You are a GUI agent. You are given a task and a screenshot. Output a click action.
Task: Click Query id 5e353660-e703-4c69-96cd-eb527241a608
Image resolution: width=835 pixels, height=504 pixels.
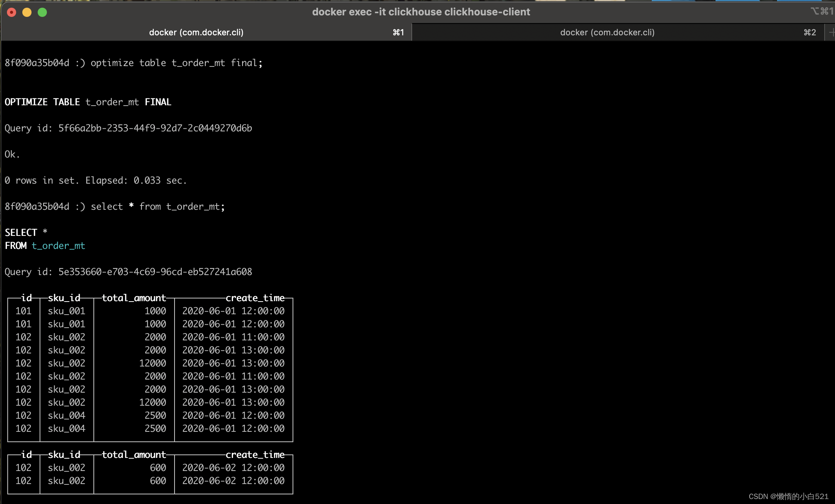pyautogui.click(x=128, y=272)
